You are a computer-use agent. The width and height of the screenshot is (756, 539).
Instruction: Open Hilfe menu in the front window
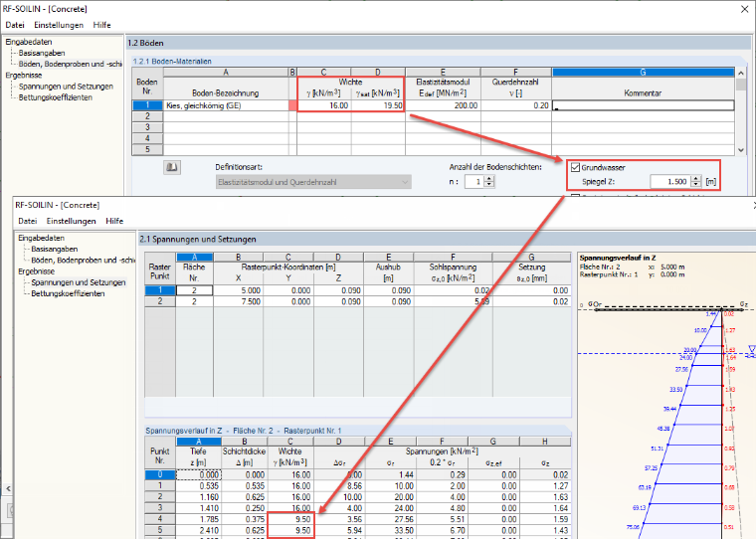(114, 221)
